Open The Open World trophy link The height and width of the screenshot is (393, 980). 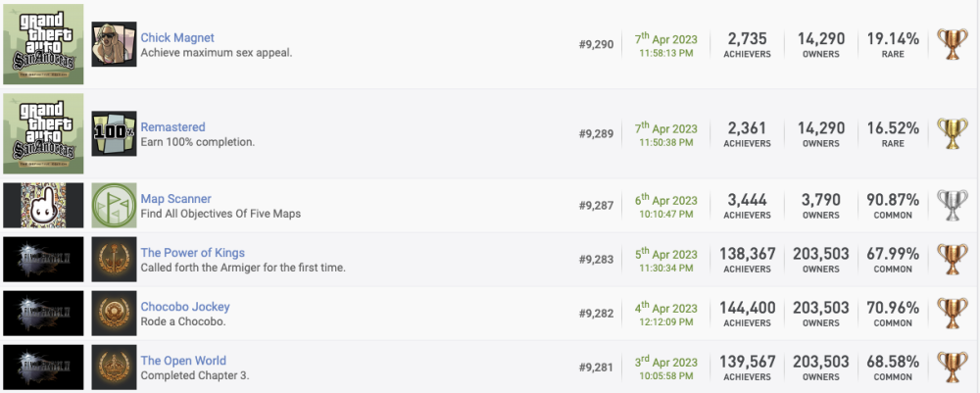point(183,361)
